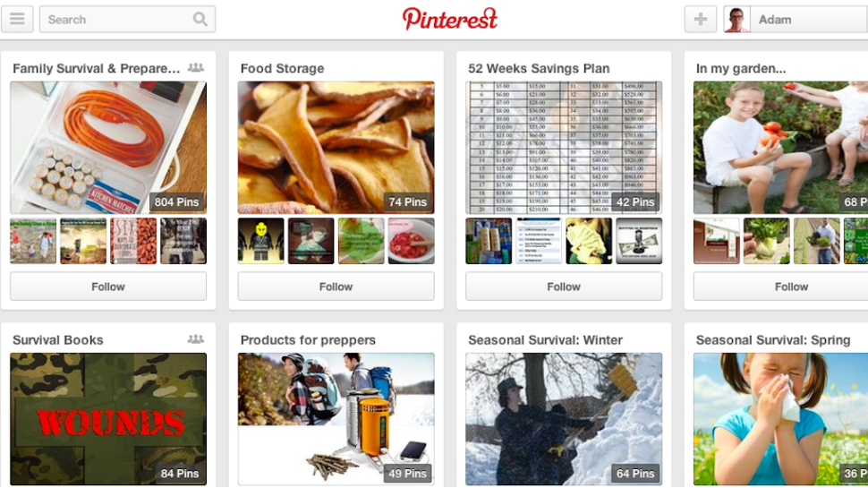868x488 pixels.
Task: Open the hamburger menu icon
Action: point(17,20)
